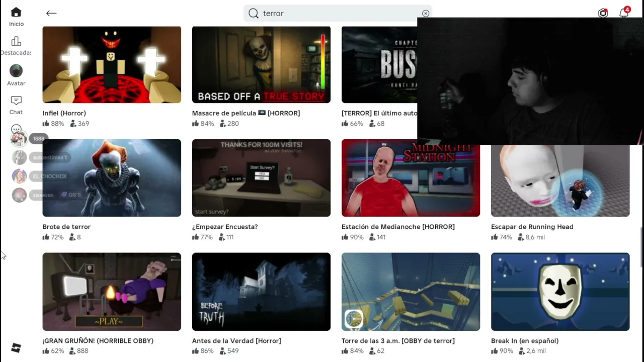
Task: Click the 2,6 mil player count
Action: [532, 351]
